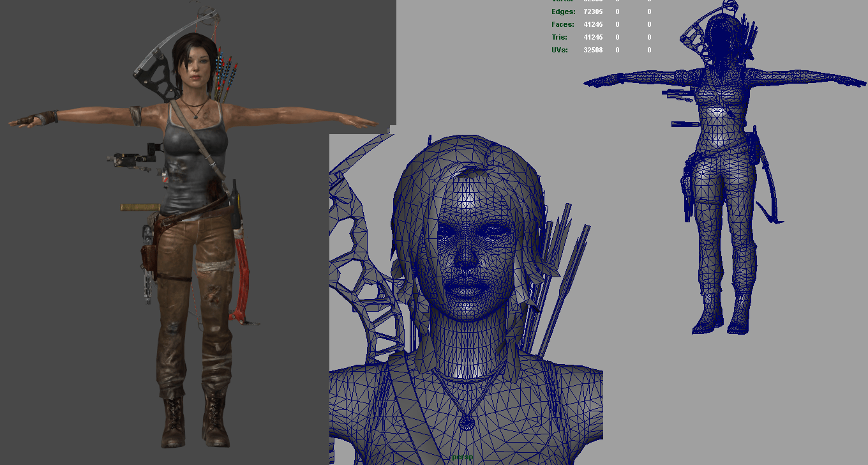Click the Verts count at the HUD top
This screenshot has width=868, height=465.
point(562,1)
